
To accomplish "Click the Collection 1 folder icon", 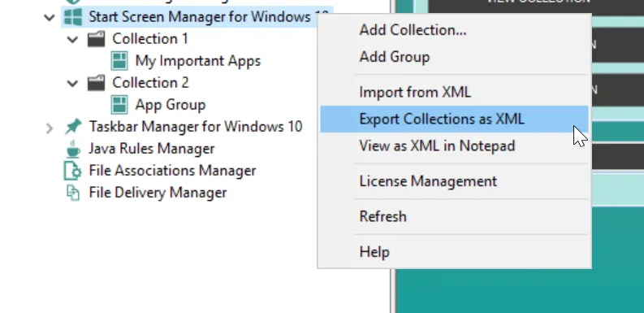I will 96,39.
